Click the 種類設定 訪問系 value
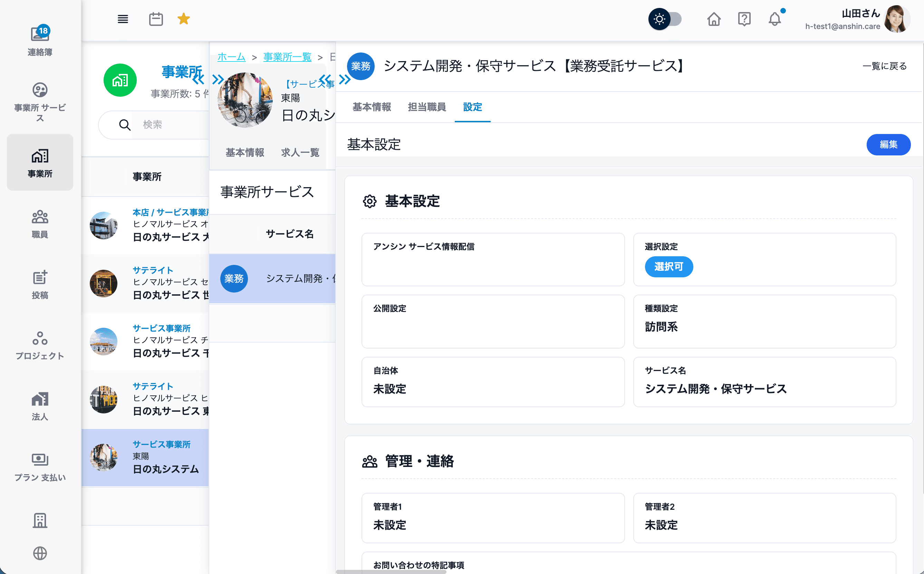This screenshot has width=924, height=574. click(x=661, y=326)
